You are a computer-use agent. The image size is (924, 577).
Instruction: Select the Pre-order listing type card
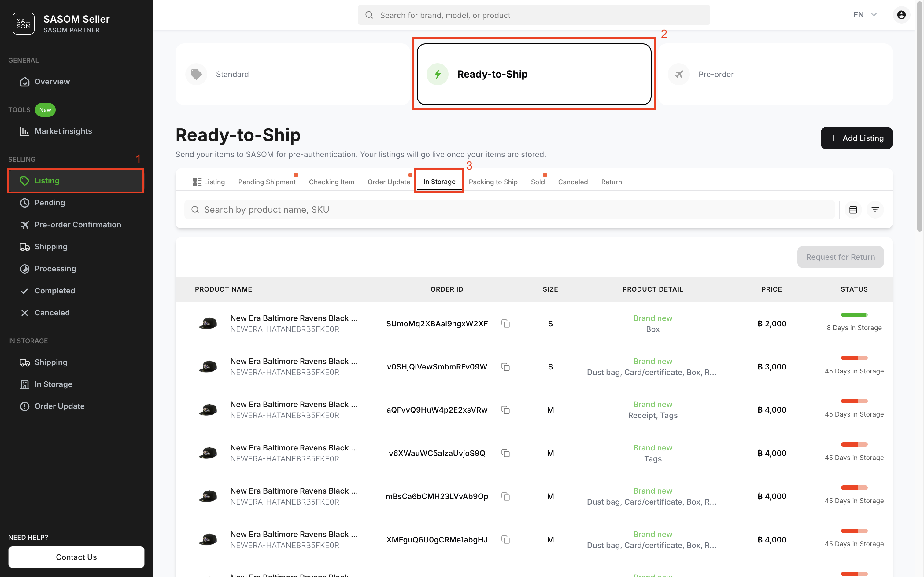[x=775, y=74]
